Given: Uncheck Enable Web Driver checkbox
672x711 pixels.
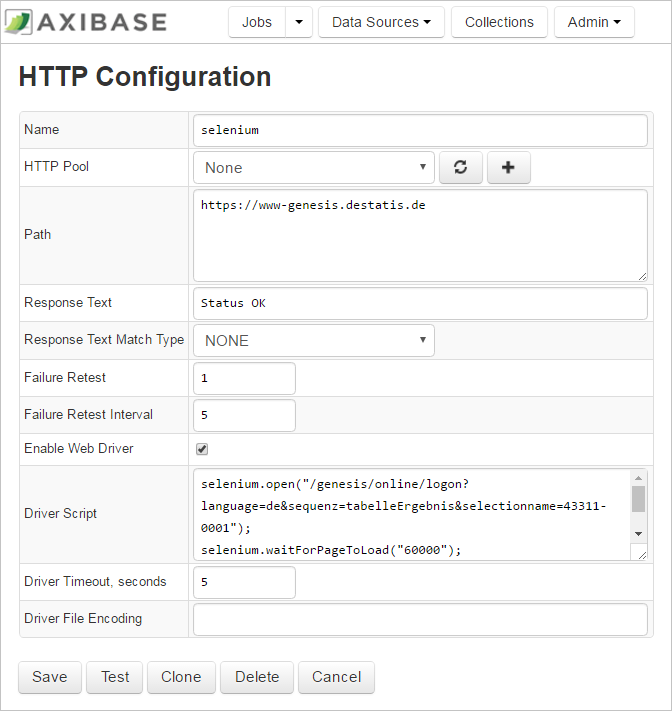Looking at the screenshot, I should point(202,449).
